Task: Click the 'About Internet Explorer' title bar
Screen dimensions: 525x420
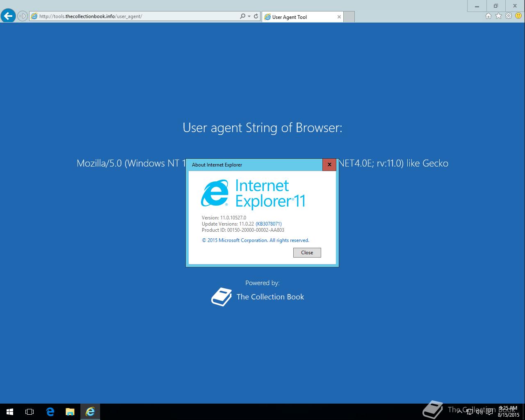Action: [254, 164]
